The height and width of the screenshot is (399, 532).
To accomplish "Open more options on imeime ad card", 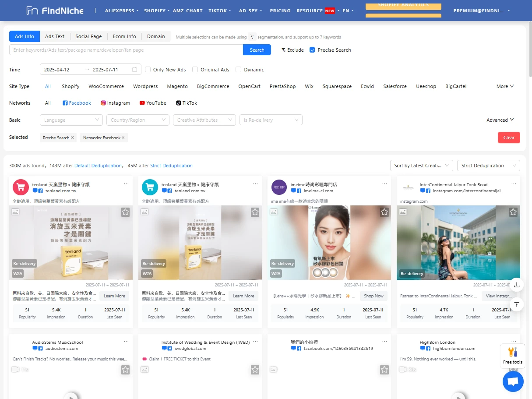I will [385, 184].
